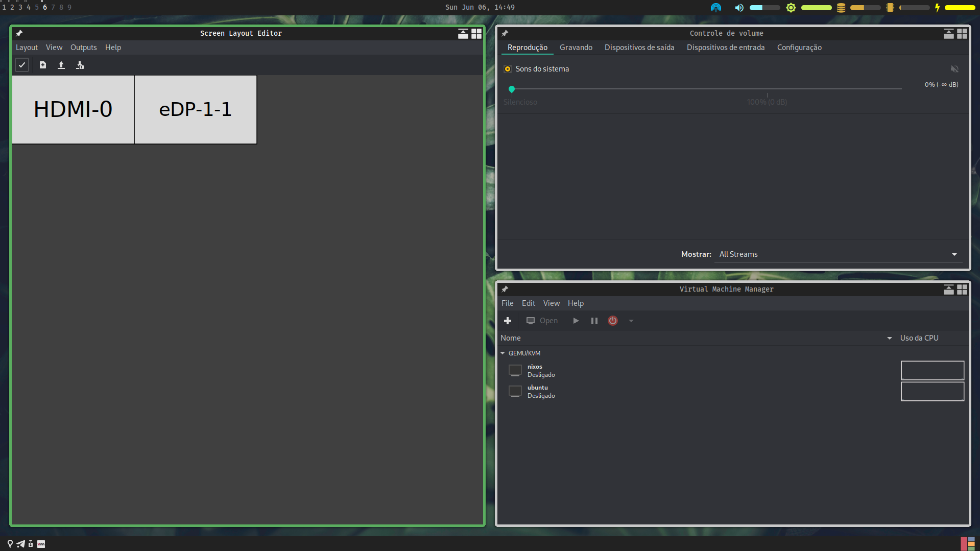Mute the Sons do sistema stream
980x551 pixels.
point(954,69)
